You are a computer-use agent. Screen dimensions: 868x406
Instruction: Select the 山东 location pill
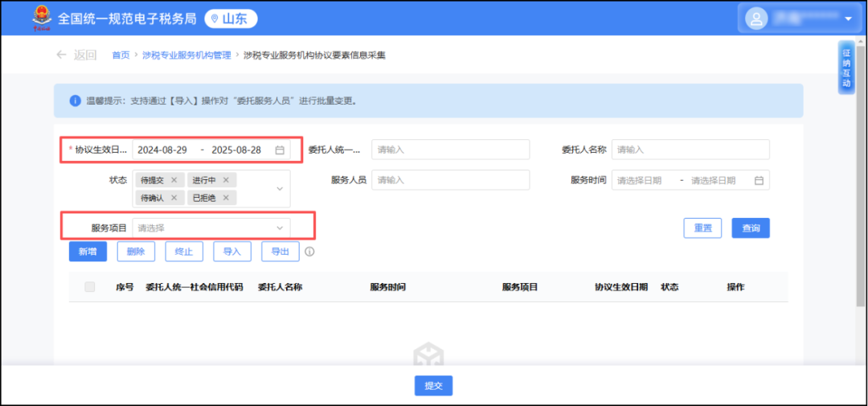tap(231, 18)
